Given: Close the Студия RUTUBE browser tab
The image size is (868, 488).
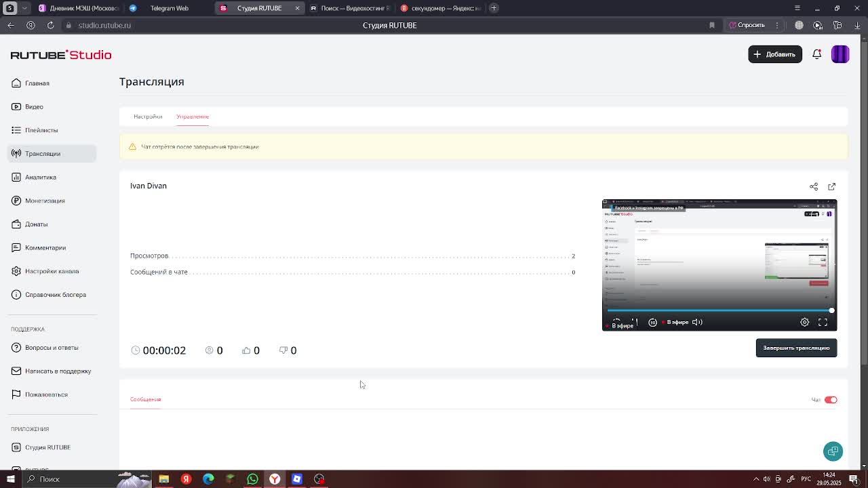Looking at the screenshot, I should tap(297, 8).
